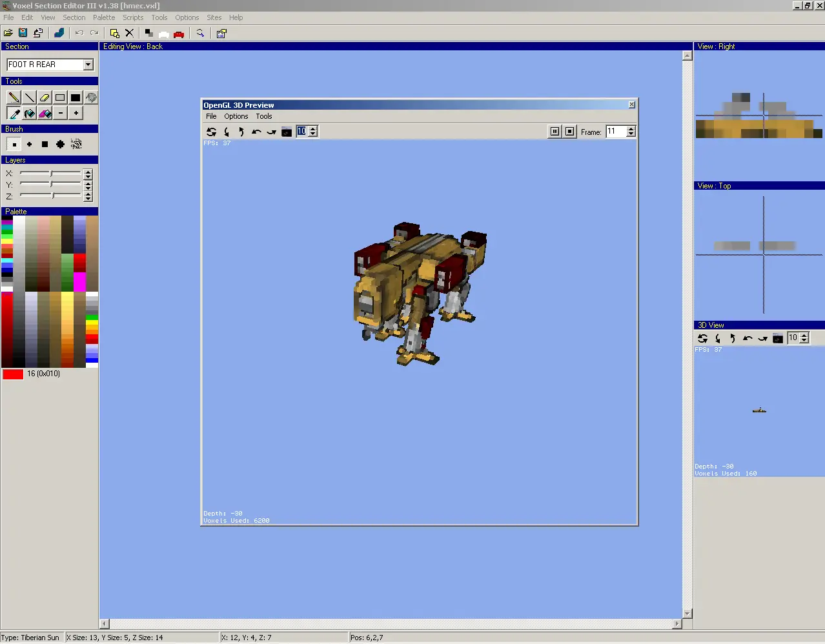Open the Palette menu
Viewport: 825px width, 644px height.
[103, 17]
